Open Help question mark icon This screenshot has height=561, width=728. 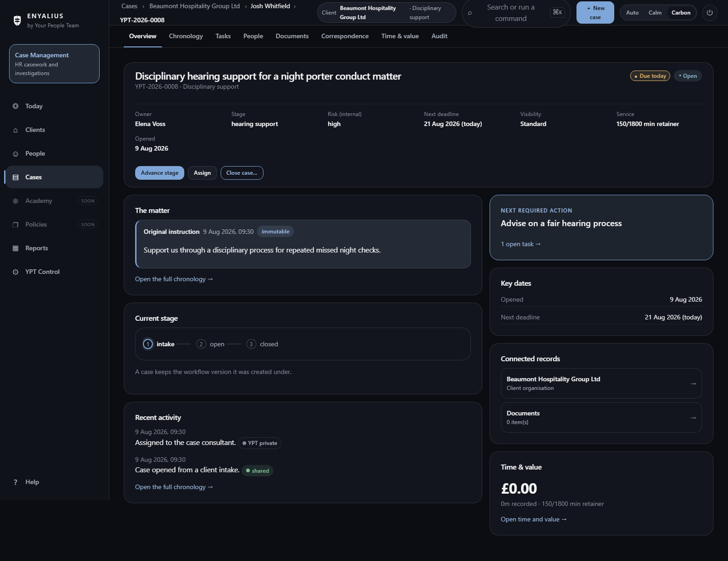pos(15,482)
